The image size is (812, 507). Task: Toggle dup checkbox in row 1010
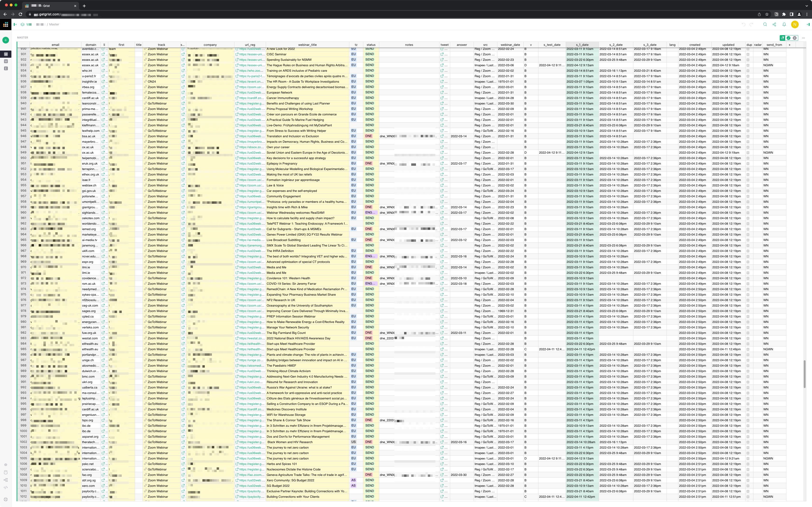[x=748, y=486]
